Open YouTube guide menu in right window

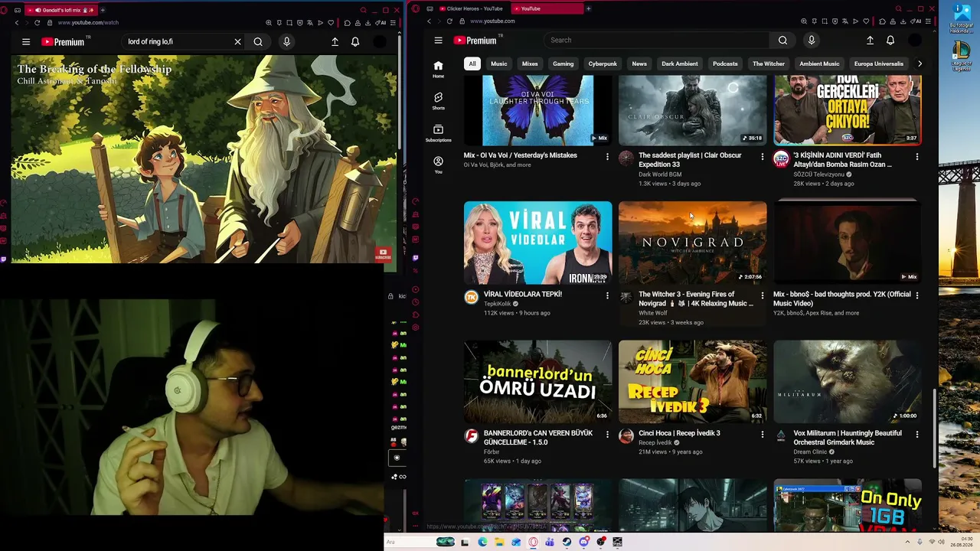[x=438, y=41]
